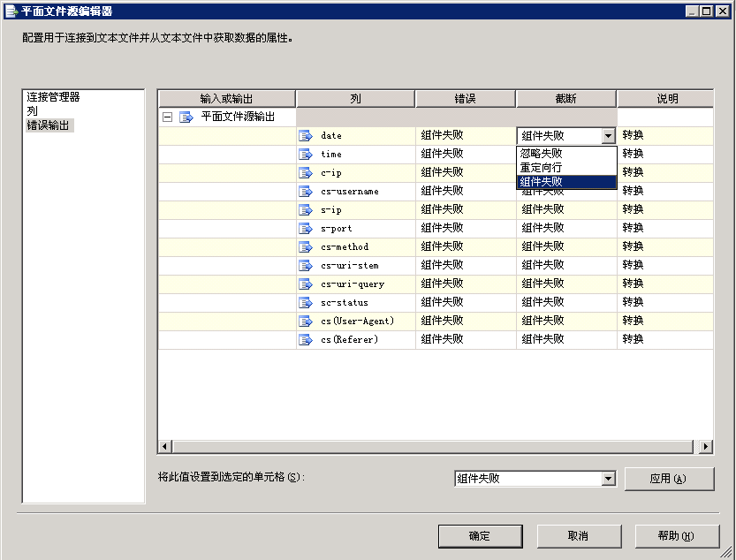
Task: Click the s-ip column icon
Action: click(306, 210)
